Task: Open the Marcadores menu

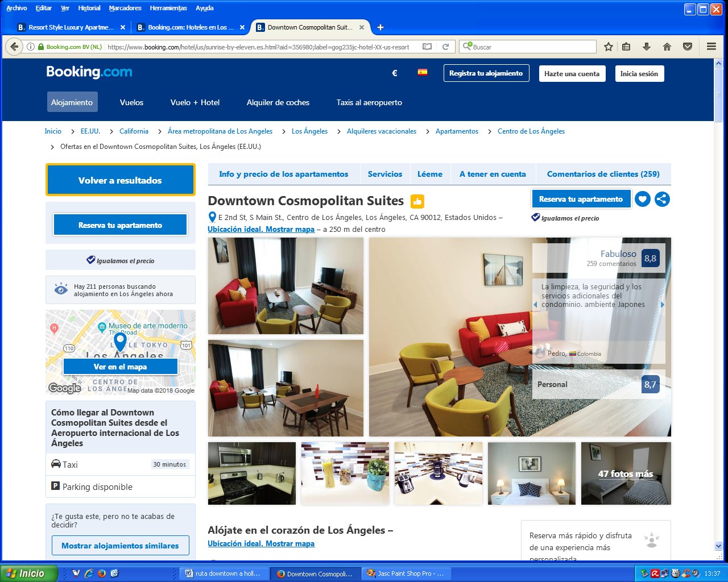Action: tap(125, 8)
